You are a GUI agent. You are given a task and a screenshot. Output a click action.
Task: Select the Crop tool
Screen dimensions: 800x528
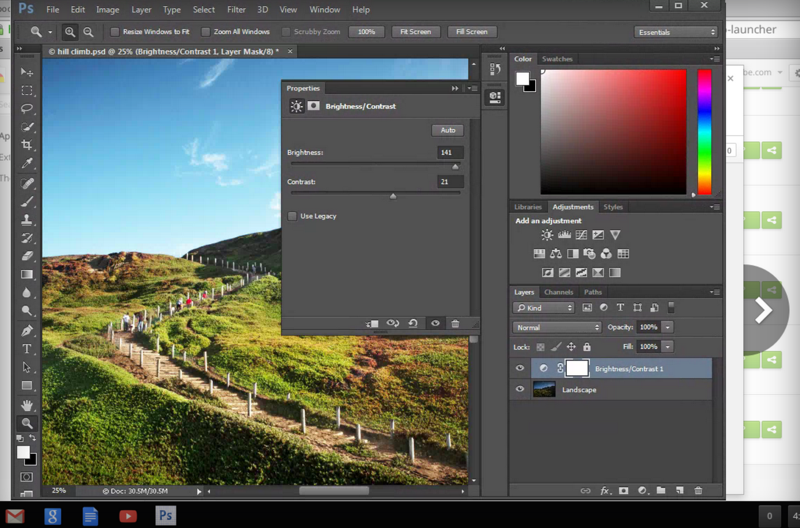coord(27,145)
